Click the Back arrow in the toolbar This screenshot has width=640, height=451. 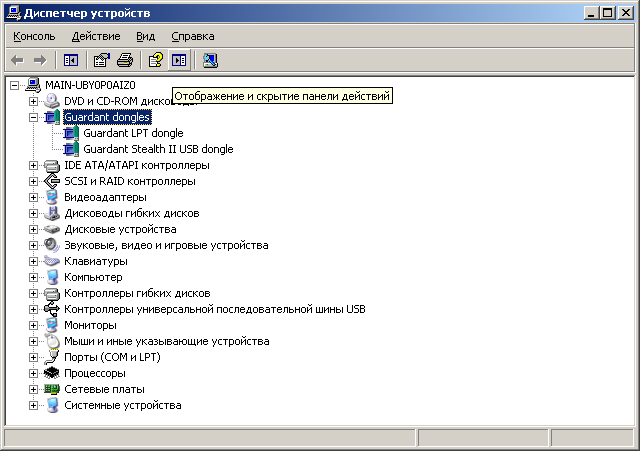click(x=18, y=61)
